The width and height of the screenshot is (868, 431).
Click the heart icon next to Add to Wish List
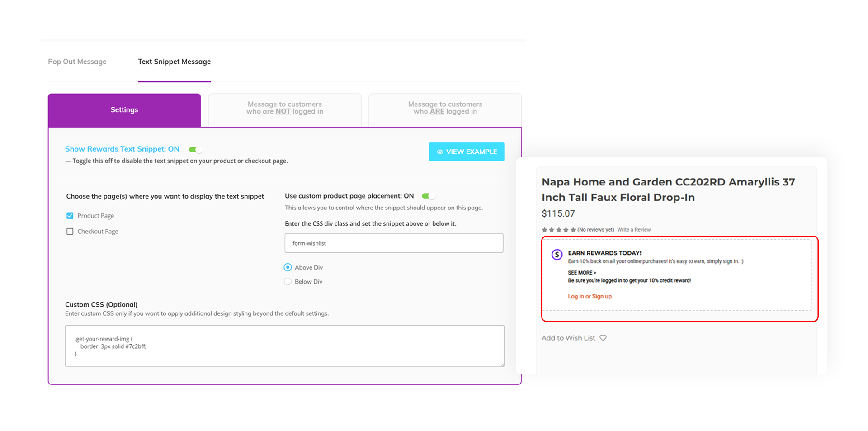point(604,337)
